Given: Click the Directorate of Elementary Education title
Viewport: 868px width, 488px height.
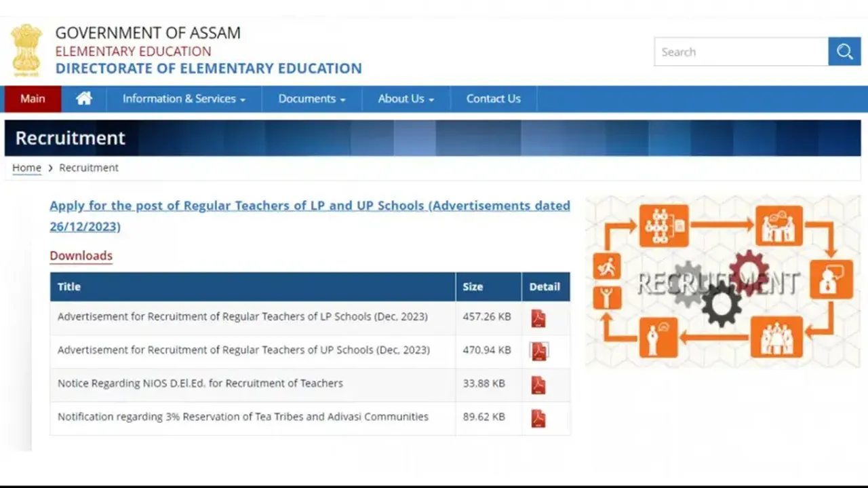Looking at the screenshot, I should 208,68.
